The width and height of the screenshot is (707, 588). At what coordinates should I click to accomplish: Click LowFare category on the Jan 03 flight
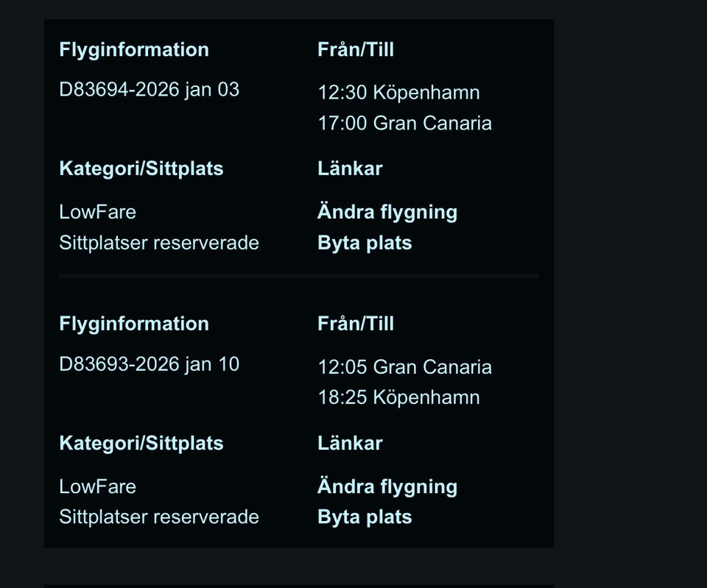point(97,212)
